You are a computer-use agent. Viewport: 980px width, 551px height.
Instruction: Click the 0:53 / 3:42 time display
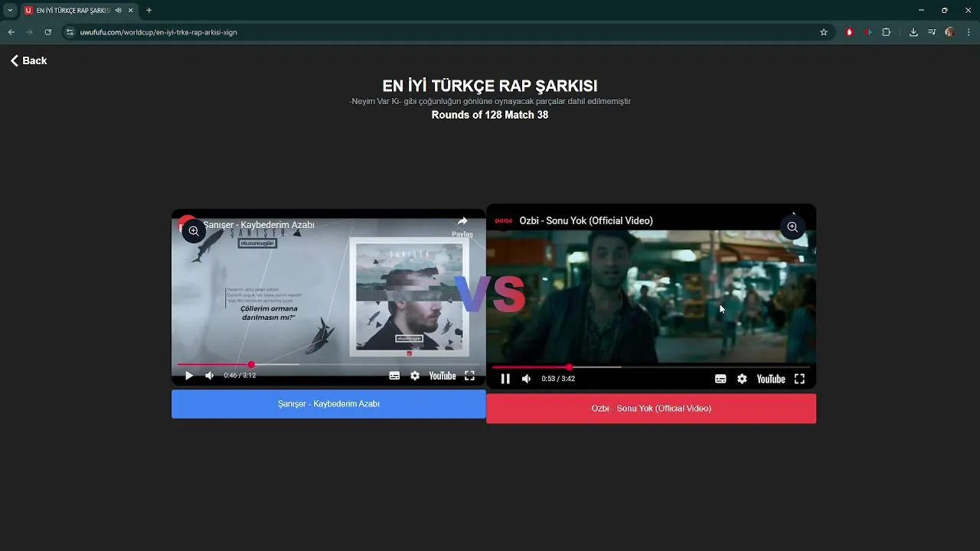pyautogui.click(x=558, y=379)
